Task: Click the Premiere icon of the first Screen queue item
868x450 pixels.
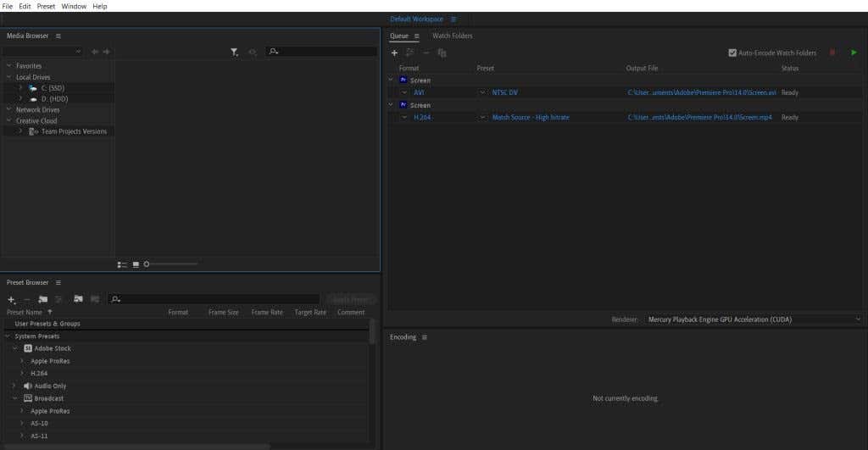Action: coord(403,81)
